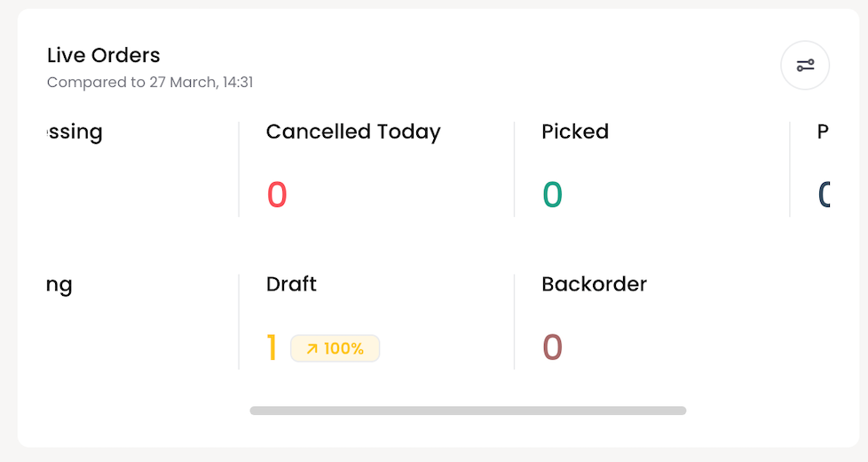Click the partially hidden card title ending in 'ssing'
The width and height of the screenshot is (868, 462).
pyautogui.click(x=75, y=131)
